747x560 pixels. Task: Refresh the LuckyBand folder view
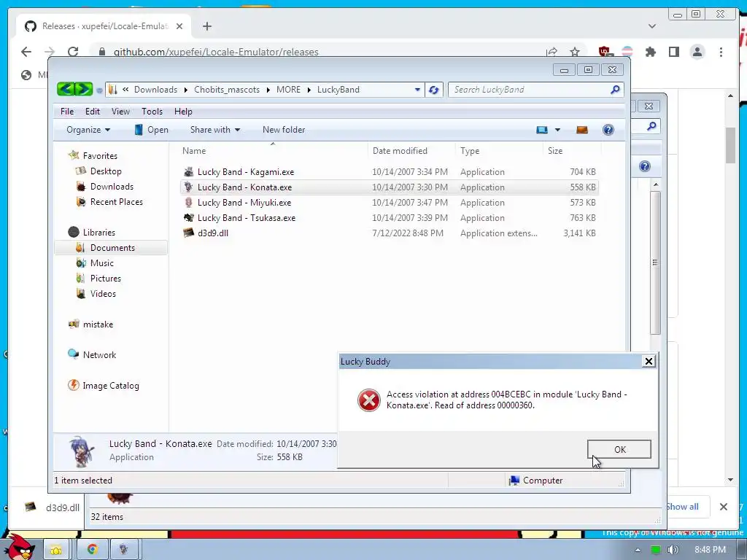[x=433, y=90]
